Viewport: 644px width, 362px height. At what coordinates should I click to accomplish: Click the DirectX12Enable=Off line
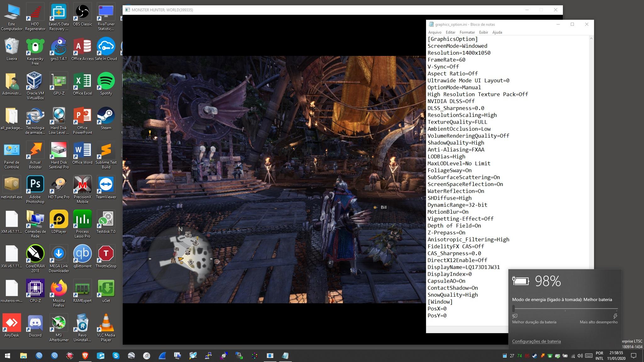click(x=457, y=260)
